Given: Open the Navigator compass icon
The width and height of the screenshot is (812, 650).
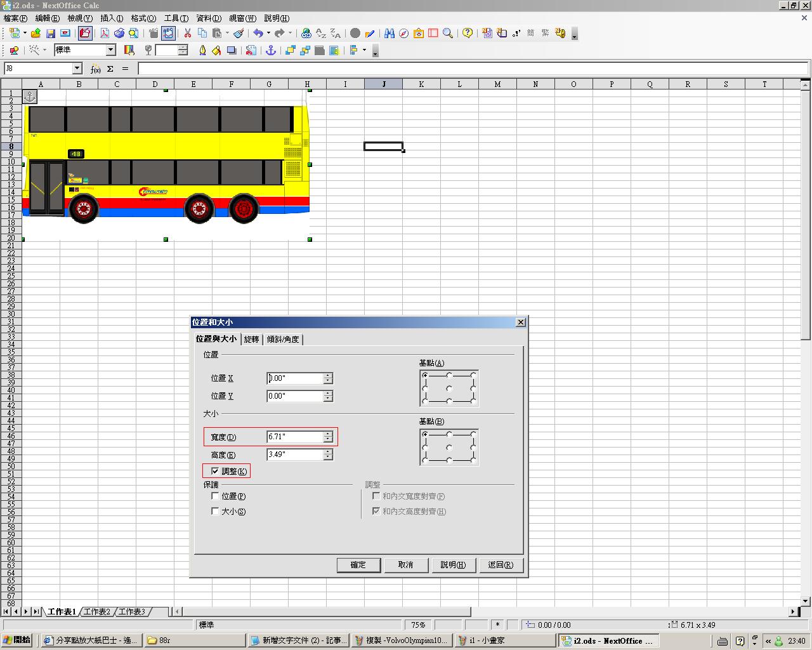Looking at the screenshot, I should (x=404, y=33).
